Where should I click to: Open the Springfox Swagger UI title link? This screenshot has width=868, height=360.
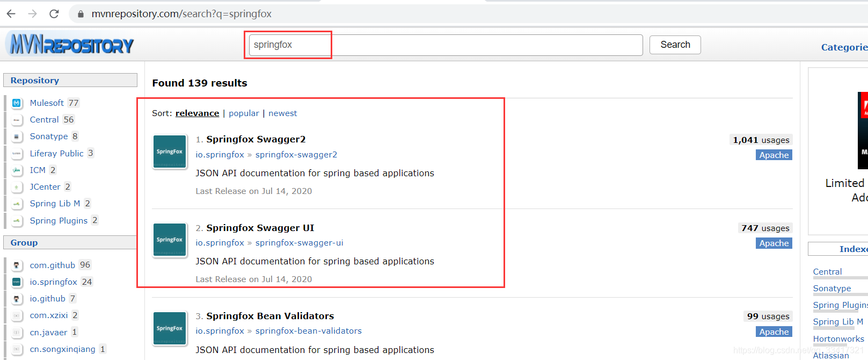click(260, 228)
